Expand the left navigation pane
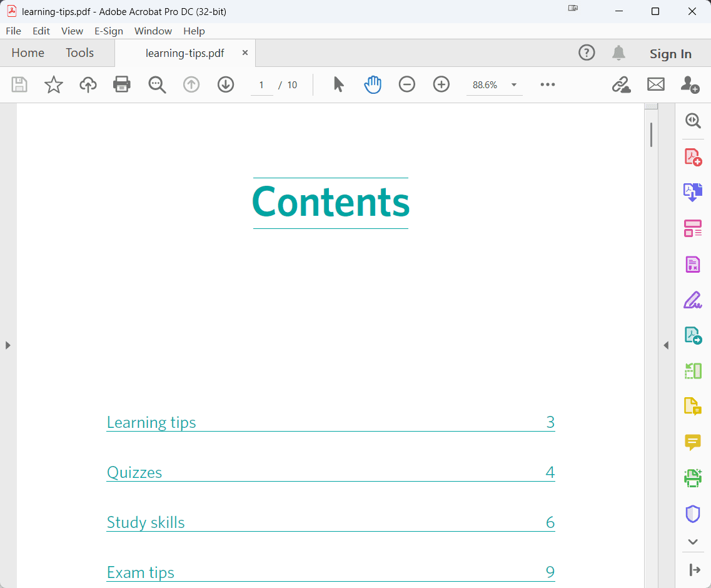Screen dimensions: 711x588 click(x=8, y=345)
